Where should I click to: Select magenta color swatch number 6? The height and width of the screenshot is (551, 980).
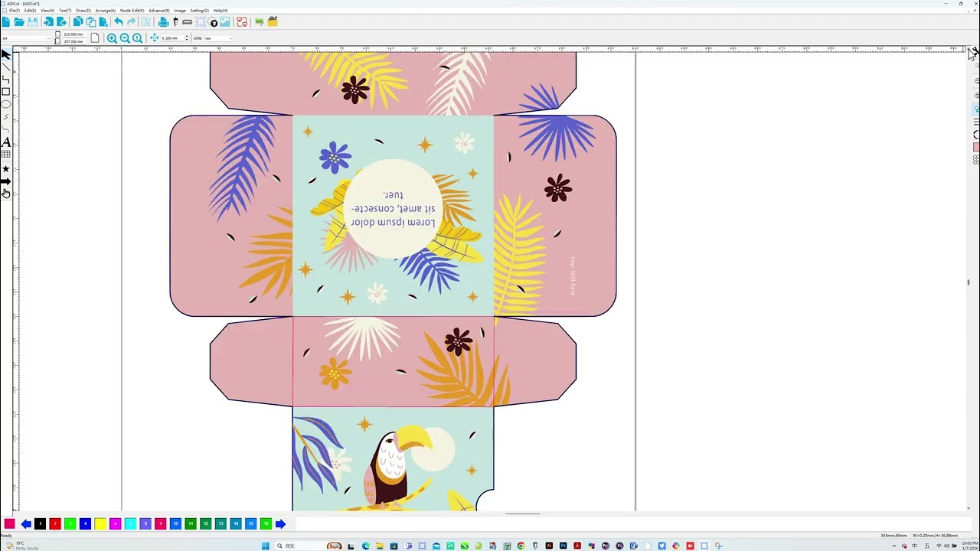coord(115,523)
